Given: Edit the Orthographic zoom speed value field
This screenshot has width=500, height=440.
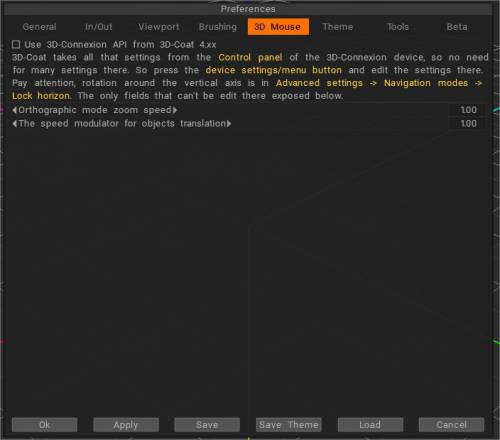Looking at the screenshot, I should tap(467, 110).
